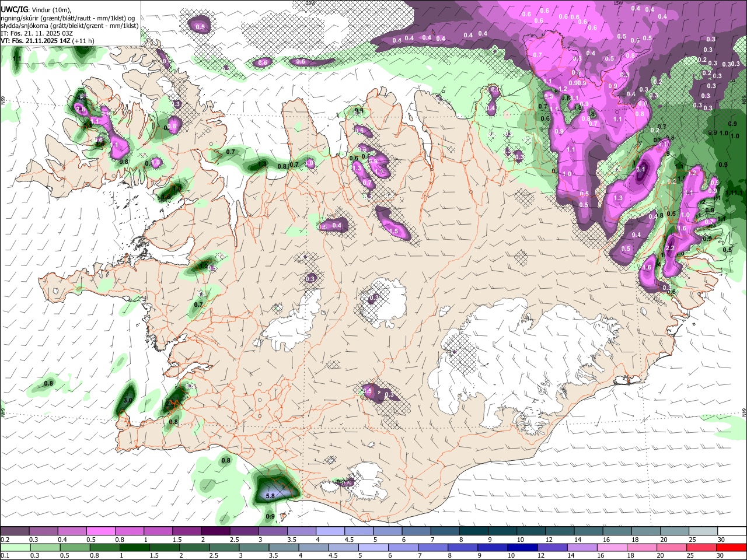Image resolution: width=747 pixels, height=560 pixels.
Task: Select the pale periwinkle 4 swatch in snow legend
Action: click(x=330, y=531)
